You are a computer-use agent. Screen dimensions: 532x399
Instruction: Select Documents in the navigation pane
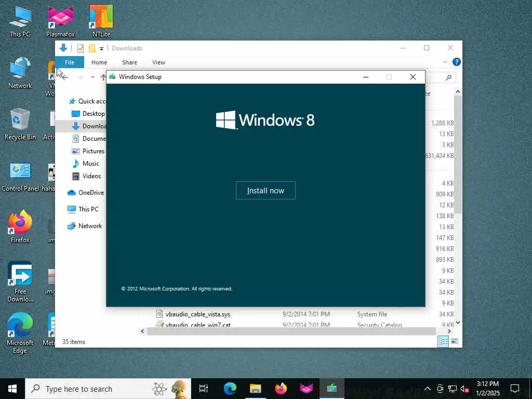point(89,138)
